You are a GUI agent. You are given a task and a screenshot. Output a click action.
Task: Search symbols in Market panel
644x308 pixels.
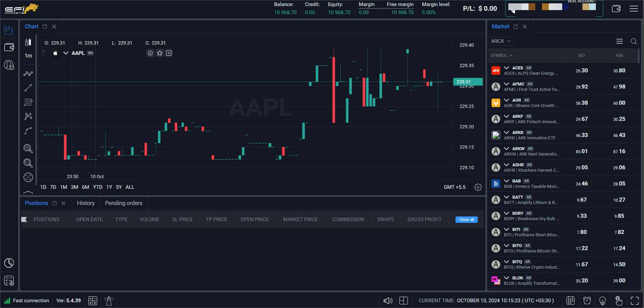[634, 41]
